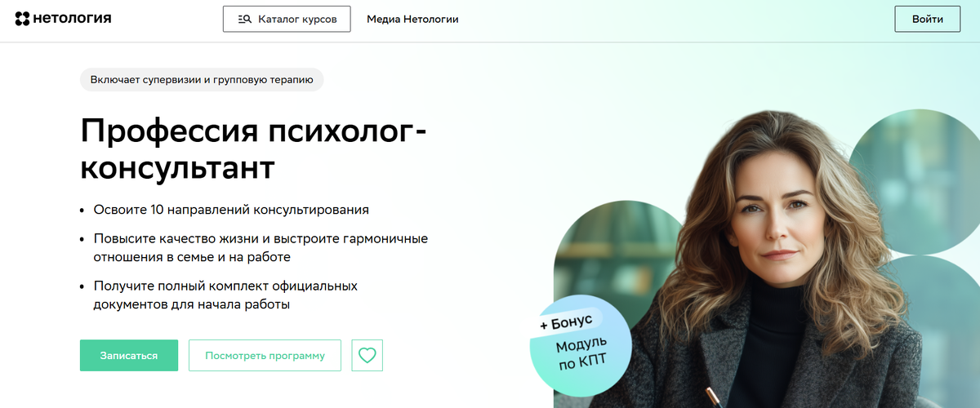Click the Войти login button

[927, 19]
